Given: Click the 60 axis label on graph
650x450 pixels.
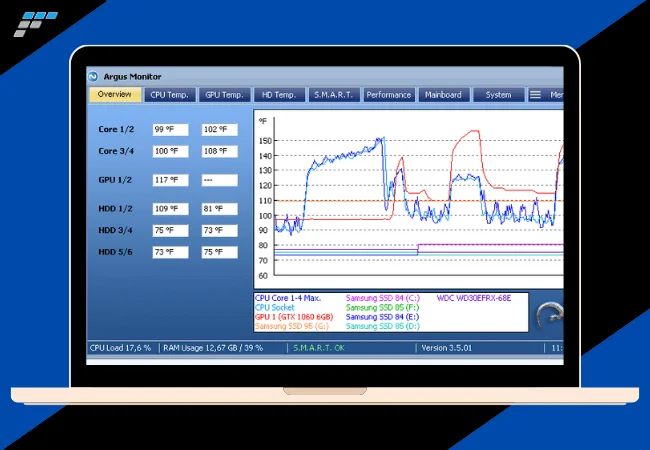Looking at the screenshot, I should (263, 276).
